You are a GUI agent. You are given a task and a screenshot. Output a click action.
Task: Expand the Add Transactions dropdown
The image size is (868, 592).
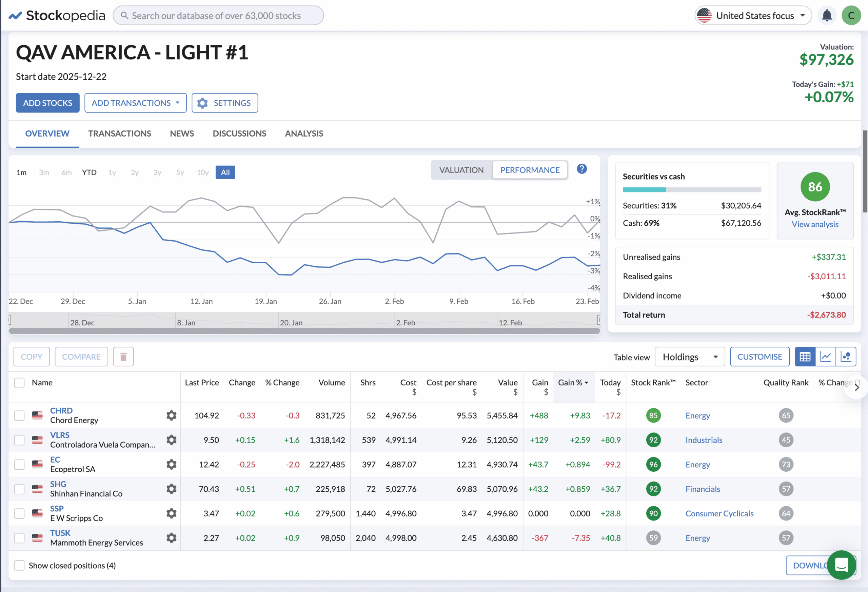pyautogui.click(x=135, y=103)
